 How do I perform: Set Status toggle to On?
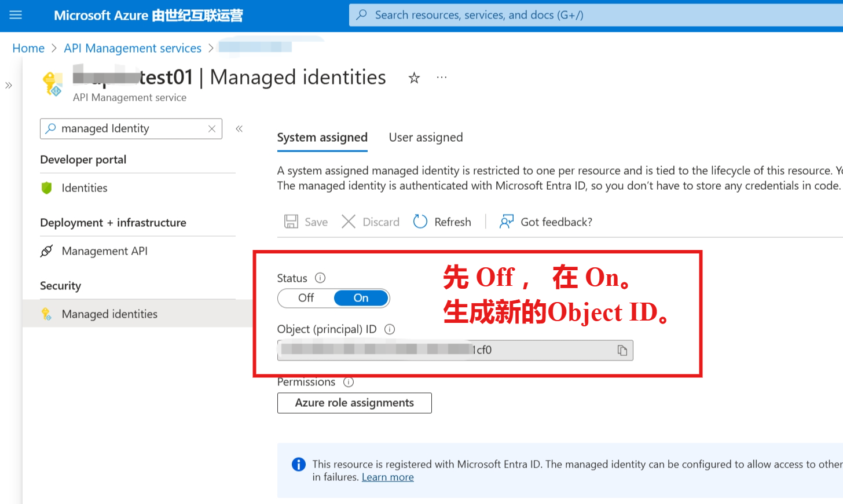(x=361, y=298)
